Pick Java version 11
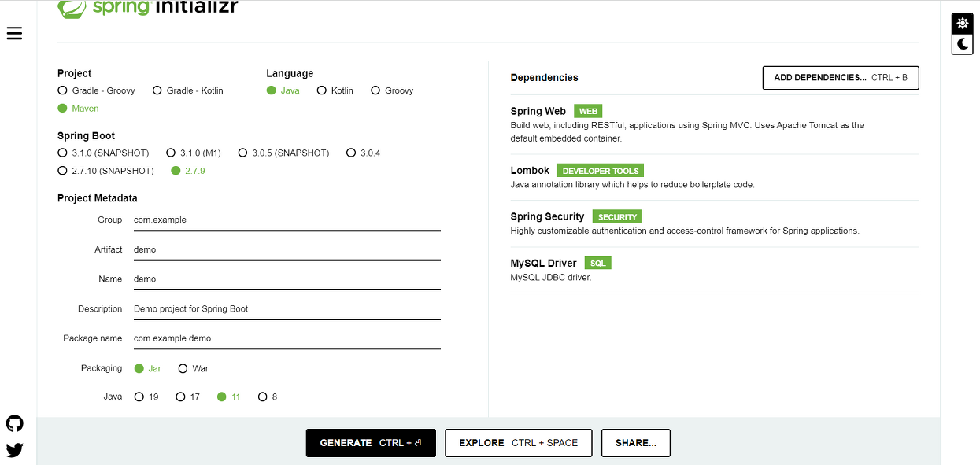This screenshot has height=465, width=980. (229, 397)
